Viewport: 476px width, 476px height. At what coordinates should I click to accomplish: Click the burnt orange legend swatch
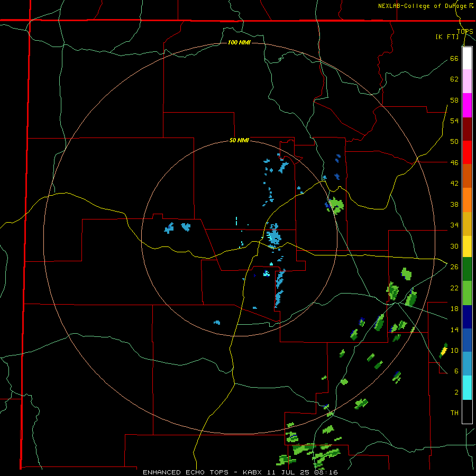pyautogui.click(x=467, y=176)
